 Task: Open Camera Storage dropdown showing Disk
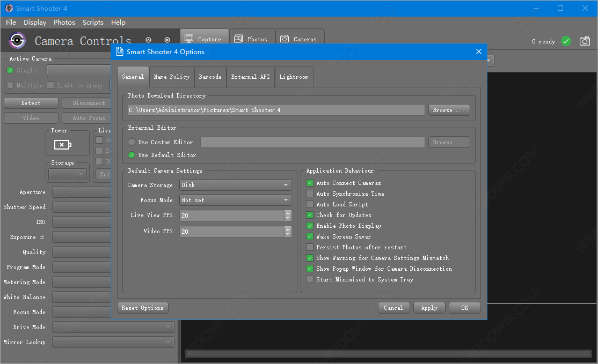click(236, 184)
